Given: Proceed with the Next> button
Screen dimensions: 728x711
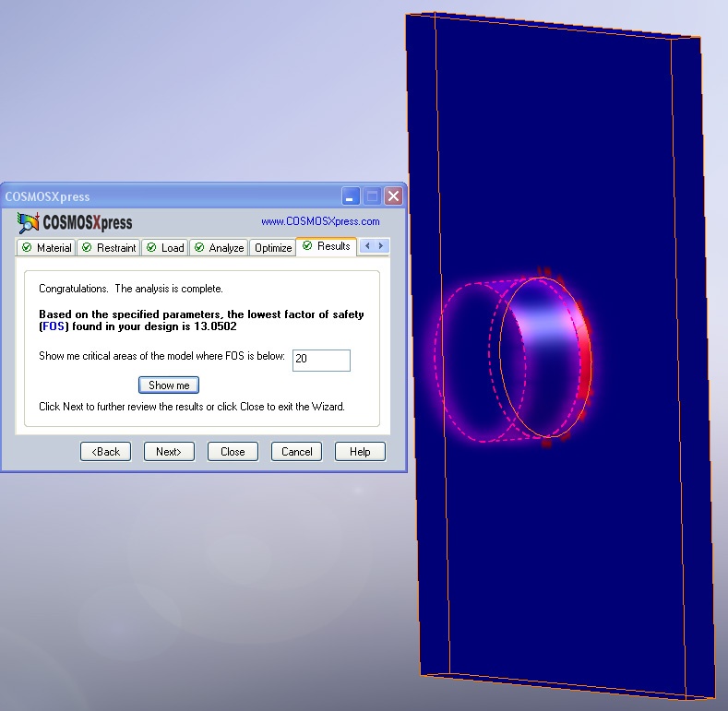Looking at the screenshot, I should pyautogui.click(x=169, y=452).
